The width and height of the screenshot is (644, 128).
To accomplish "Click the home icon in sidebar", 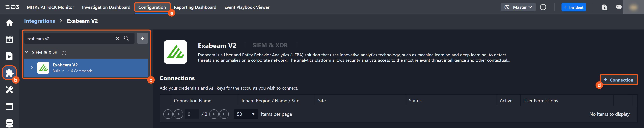I will click(x=9, y=23).
